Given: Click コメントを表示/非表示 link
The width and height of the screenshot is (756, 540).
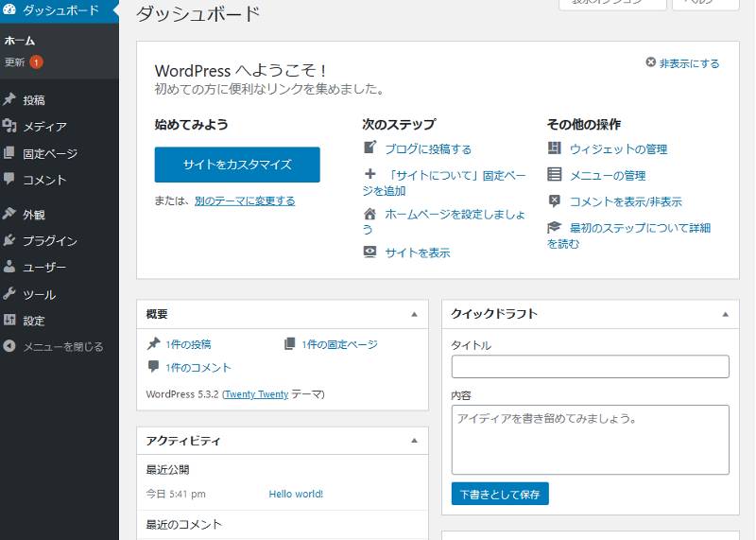Looking at the screenshot, I should point(626,201).
